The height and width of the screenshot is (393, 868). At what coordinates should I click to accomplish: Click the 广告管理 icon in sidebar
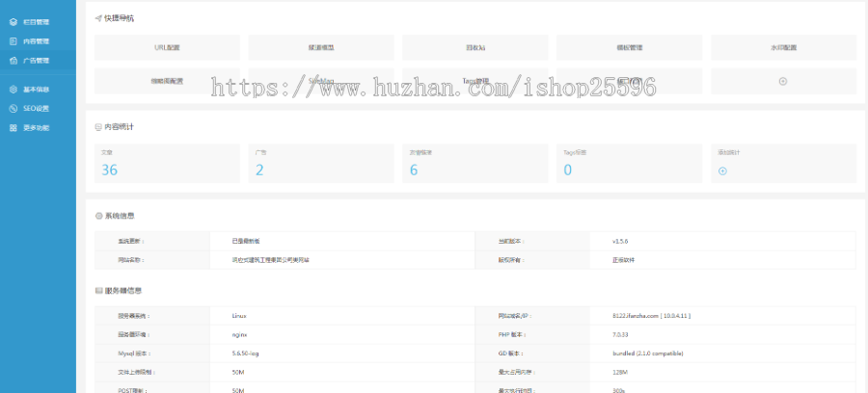coord(14,61)
